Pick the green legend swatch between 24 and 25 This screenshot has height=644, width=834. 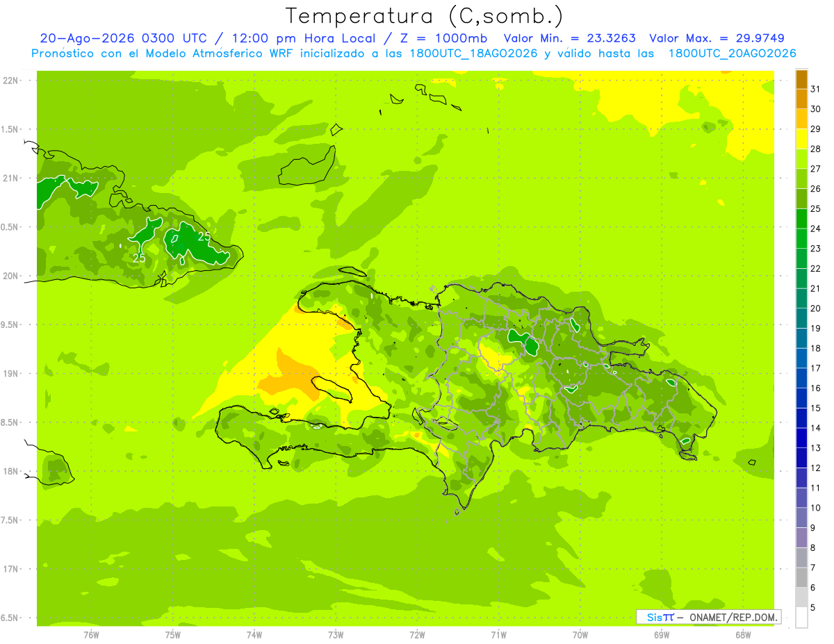click(x=801, y=218)
